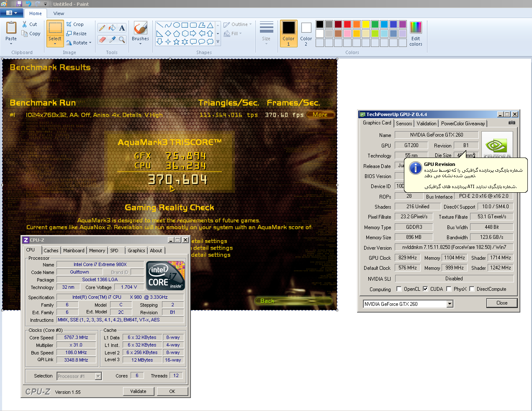Choose the Curve shape
Screen dimensions: 532x411
click(168, 25)
